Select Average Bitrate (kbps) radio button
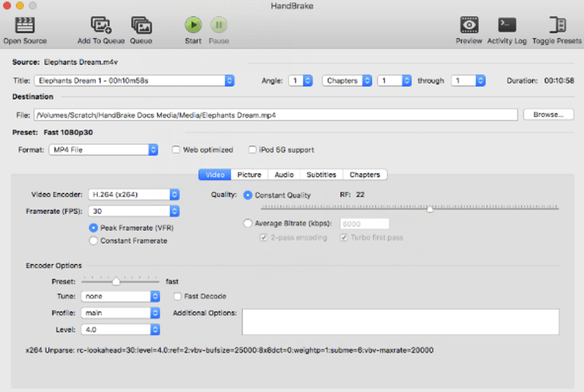 click(248, 223)
